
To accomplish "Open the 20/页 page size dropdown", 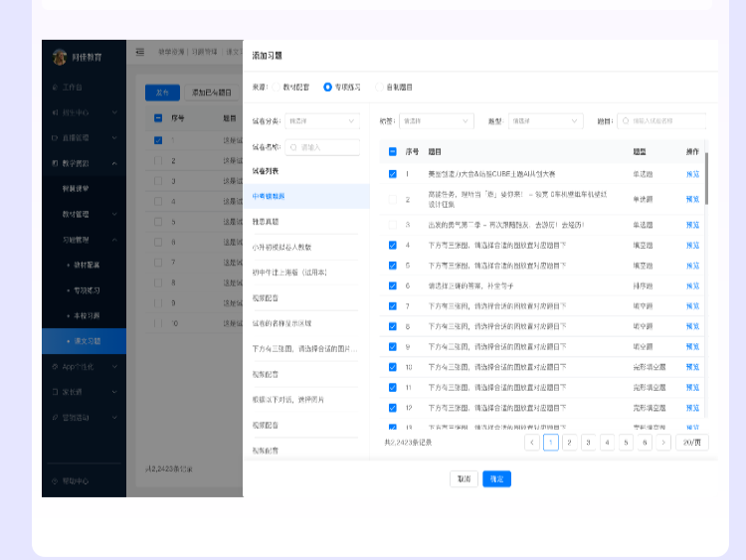I will click(692, 443).
